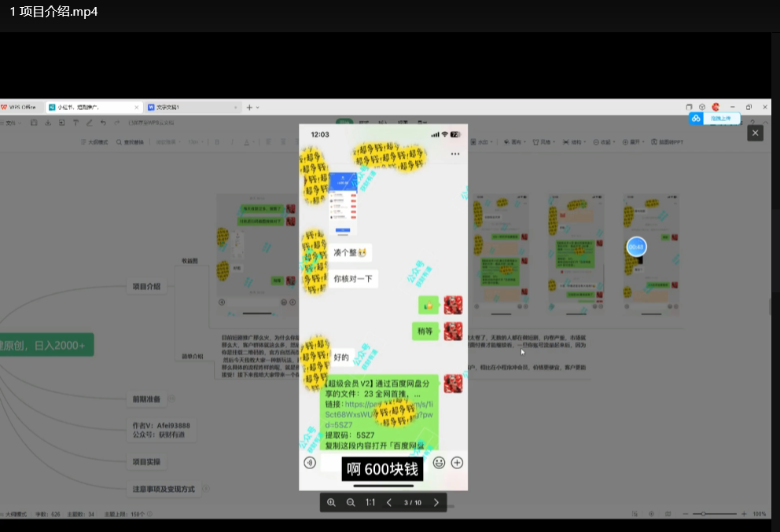
Task: Open the font family dropdown
Action: [x=168, y=142]
